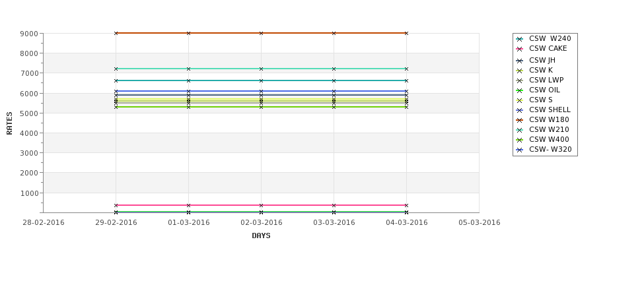Click the 5000 y-axis tick label
The width and height of the screenshot is (644, 283).
pyautogui.click(x=29, y=113)
